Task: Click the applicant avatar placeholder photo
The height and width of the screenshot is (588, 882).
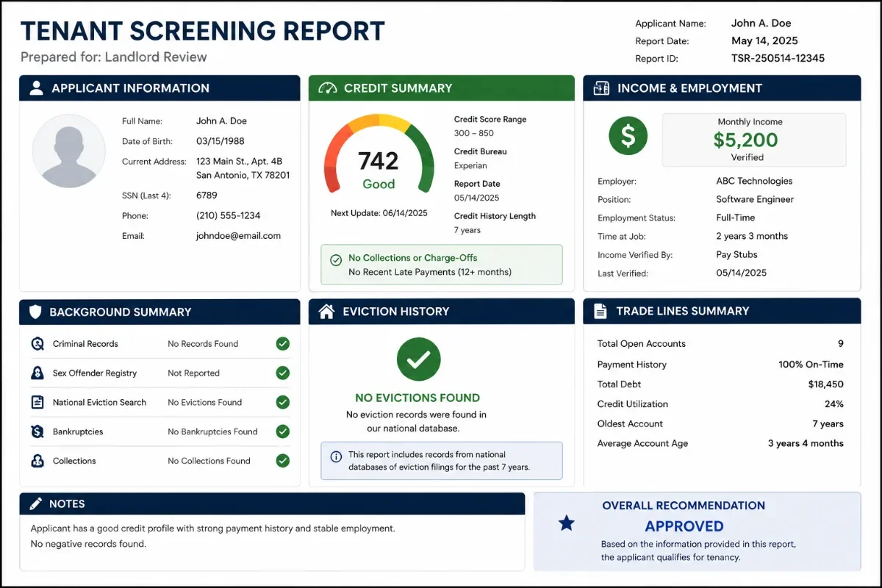Action: click(x=69, y=151)
